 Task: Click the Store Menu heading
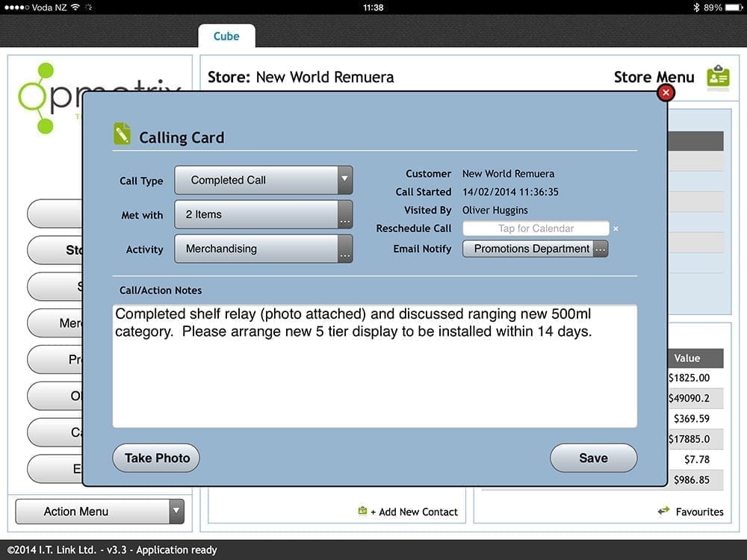coord(654,77)
